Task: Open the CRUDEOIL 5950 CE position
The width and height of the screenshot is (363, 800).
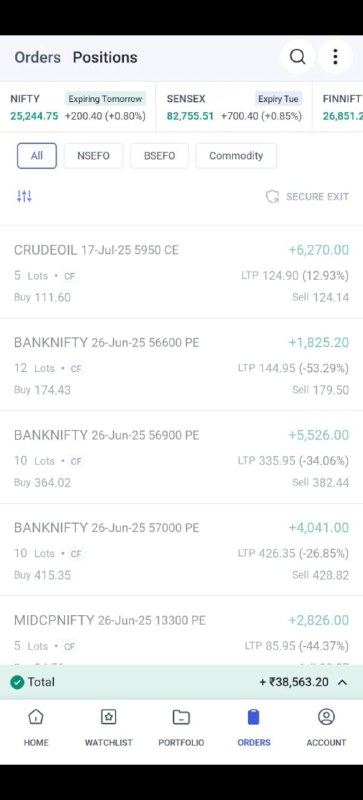Action: coord(181,272)
